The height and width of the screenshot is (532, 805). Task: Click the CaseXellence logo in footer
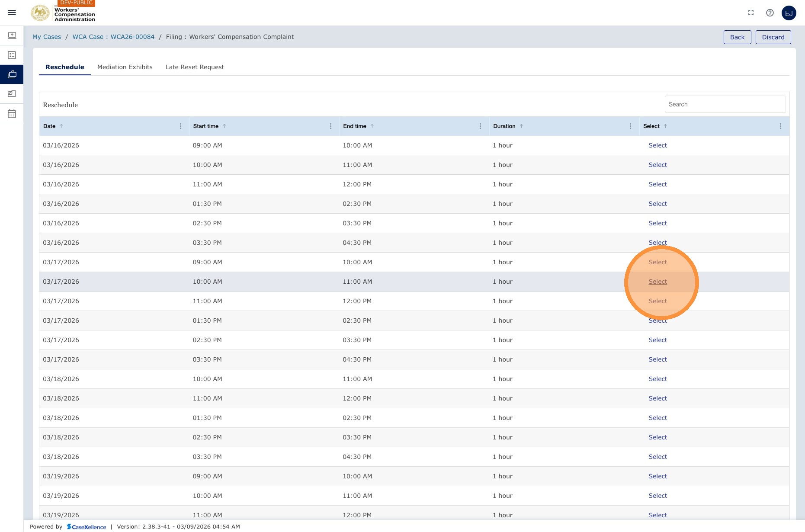[87, 527]
